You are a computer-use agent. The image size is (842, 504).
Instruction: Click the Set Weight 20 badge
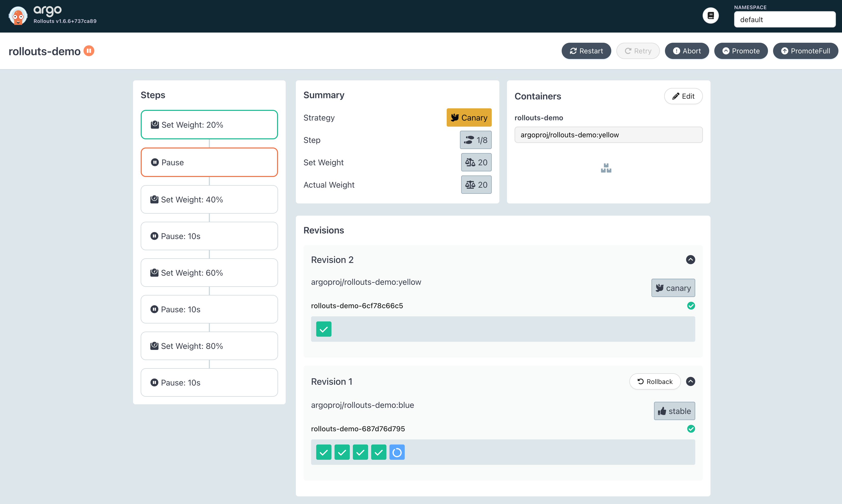pos(476,162)
